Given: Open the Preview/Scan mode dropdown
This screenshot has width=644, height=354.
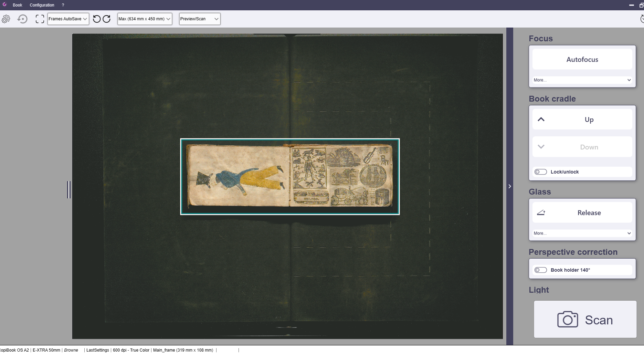Looking at the screenshot, I should [200, 19].
